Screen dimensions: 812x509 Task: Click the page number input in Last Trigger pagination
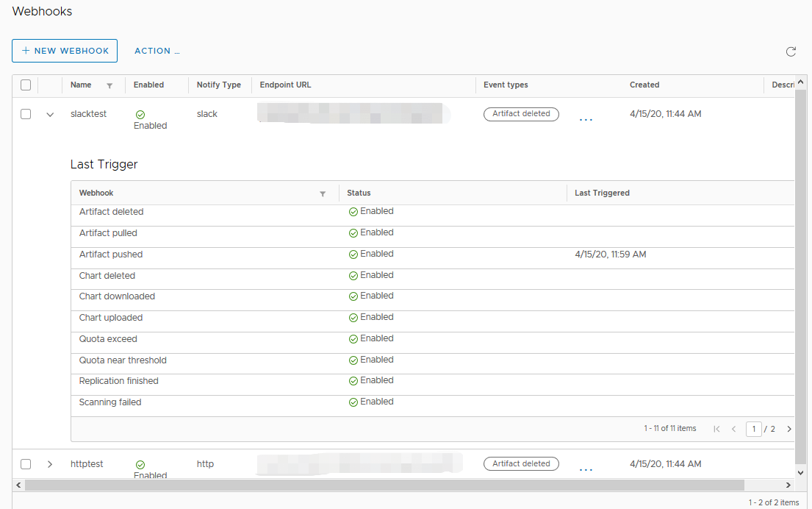tap(754, 429)
